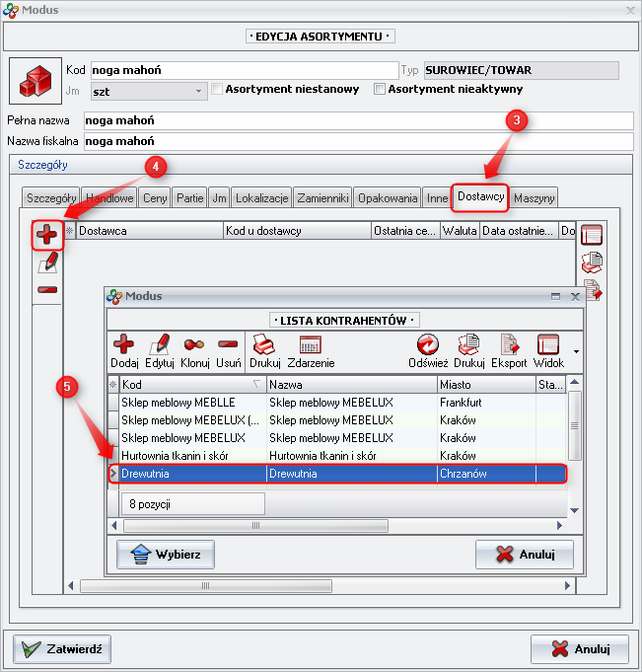Viewport: 642px width, 672px height.
Task: Switch to the Jm tab
Action: 219,198
